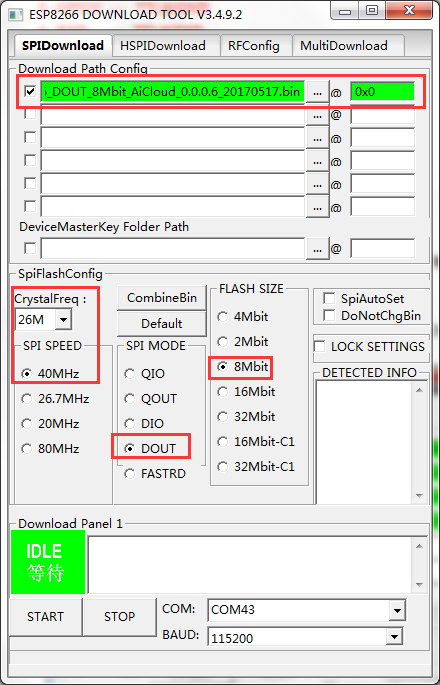The height and width of the screenshot is (685, 440).
Task: Open the BAUD rate dropdown
Action: [395, 637]
